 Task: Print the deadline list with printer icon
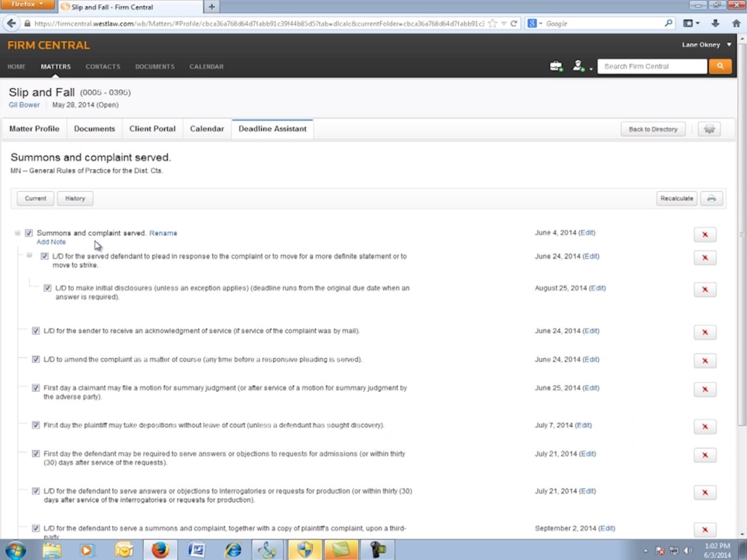pos(711,198)
